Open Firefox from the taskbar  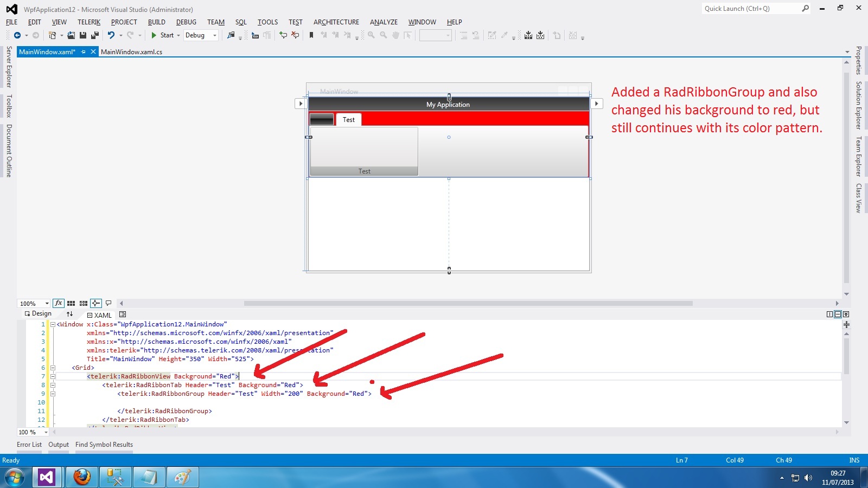click(82, 478)
